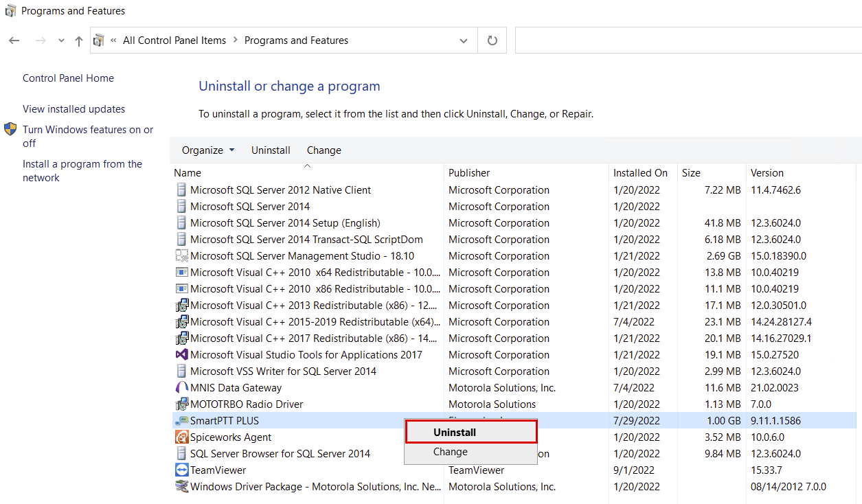862x504 pixels.
Task: Click the Control Panel icon in address bar
Action: (98, 41)
